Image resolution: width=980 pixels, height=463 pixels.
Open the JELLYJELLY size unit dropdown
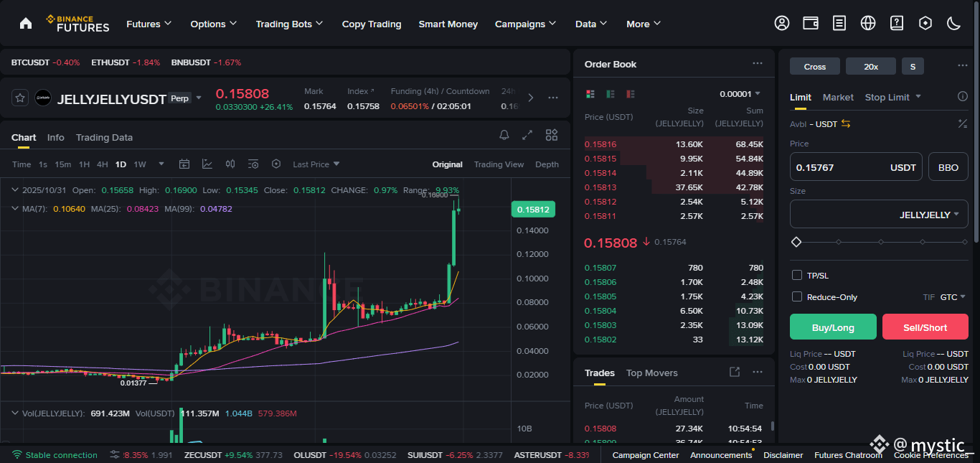click(930, 215)
